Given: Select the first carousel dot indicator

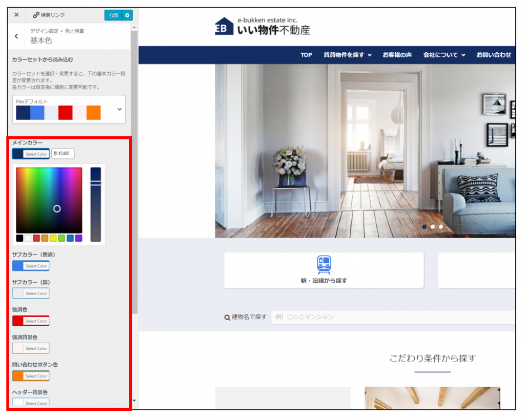Looking at the screenshot, I should pyautogui.click(x=425, y=226).
